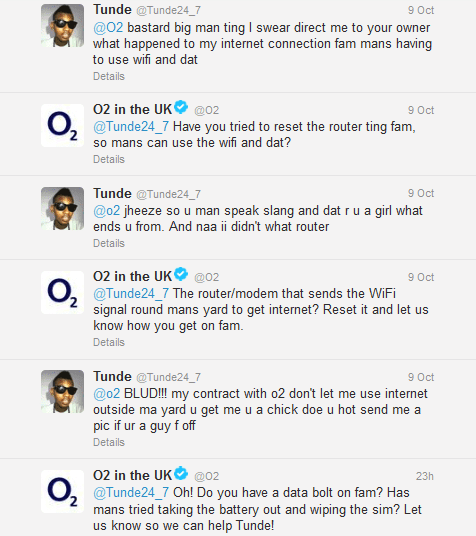
Task: Click Tunde's avatar on the jheeze tweet
Action: (62, 208)
